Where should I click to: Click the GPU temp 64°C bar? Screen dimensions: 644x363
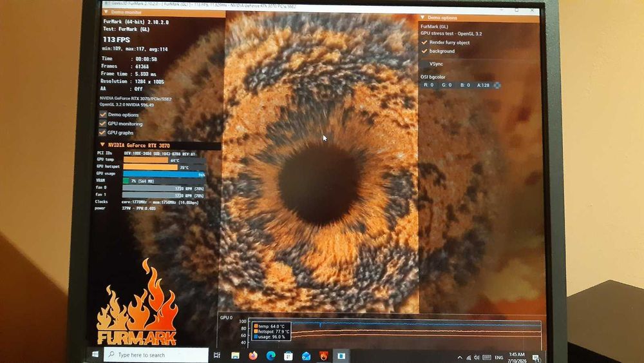(x=164, y=160)
